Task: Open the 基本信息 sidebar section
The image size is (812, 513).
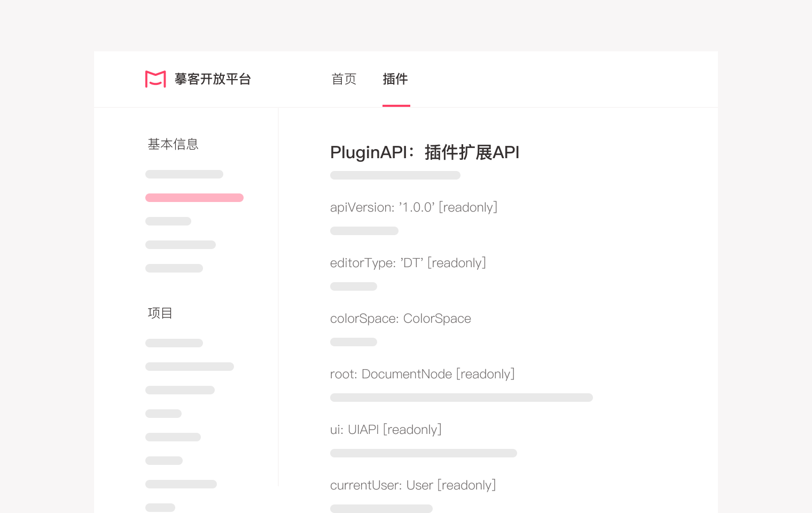Action: coord(173,144)
